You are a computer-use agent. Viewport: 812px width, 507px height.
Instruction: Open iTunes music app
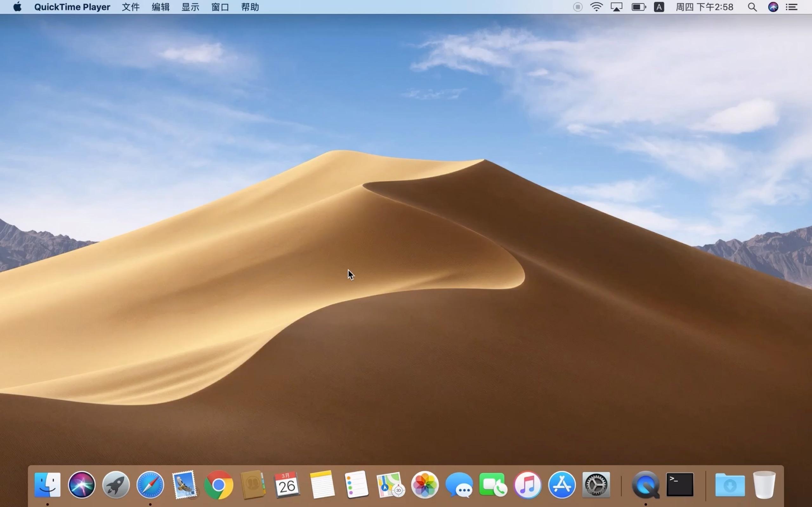(x=527, y=485)
